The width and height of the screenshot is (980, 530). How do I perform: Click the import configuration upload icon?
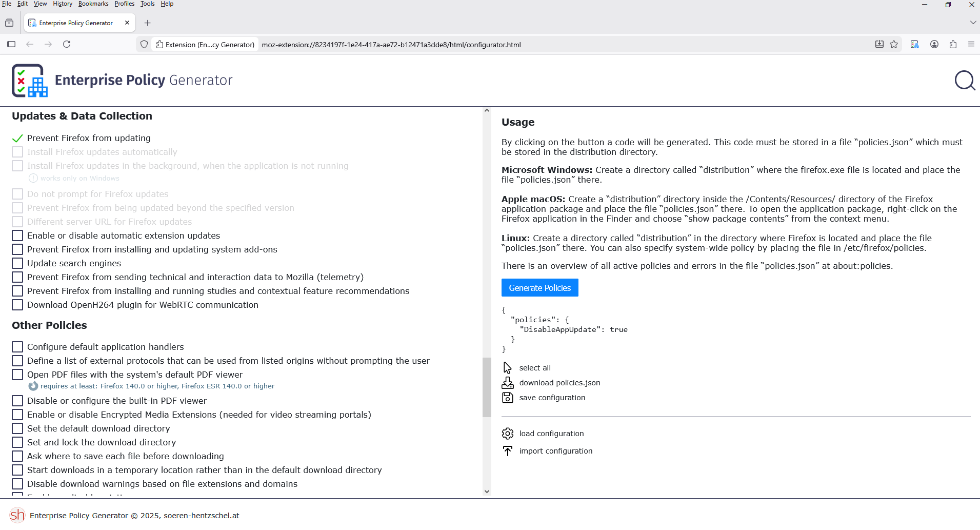(508, 451)
